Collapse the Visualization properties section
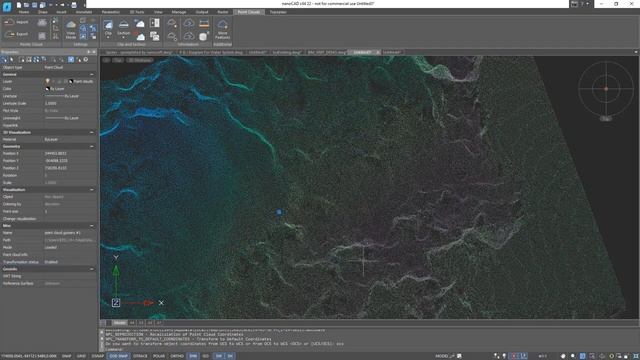The height and width of the screenshot is (360, 640). (x=92, y=190)
